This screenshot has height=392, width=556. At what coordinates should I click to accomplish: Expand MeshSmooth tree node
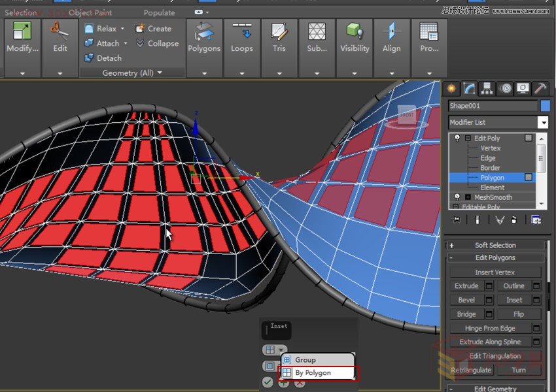[x=468, y=197]
